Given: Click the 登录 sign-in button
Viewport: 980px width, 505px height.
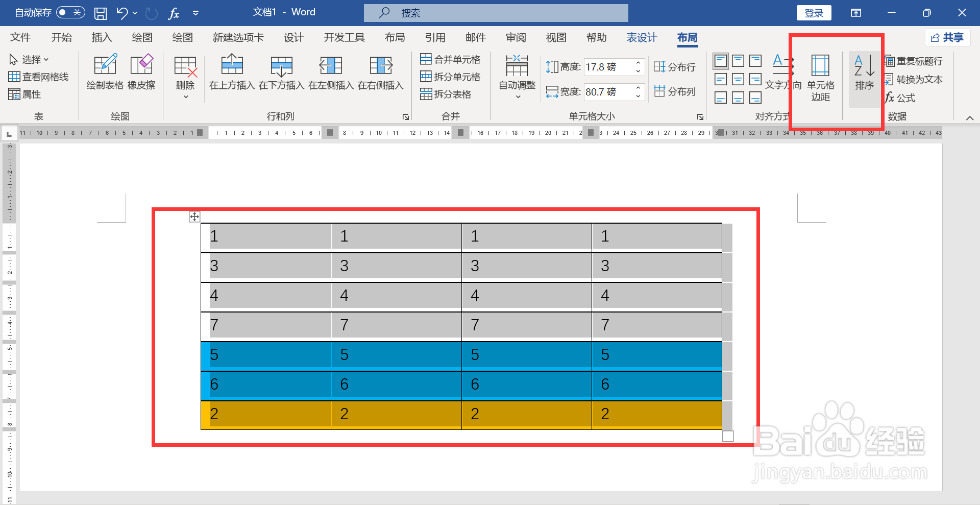Looking at the screenshot, I should 814,12.
